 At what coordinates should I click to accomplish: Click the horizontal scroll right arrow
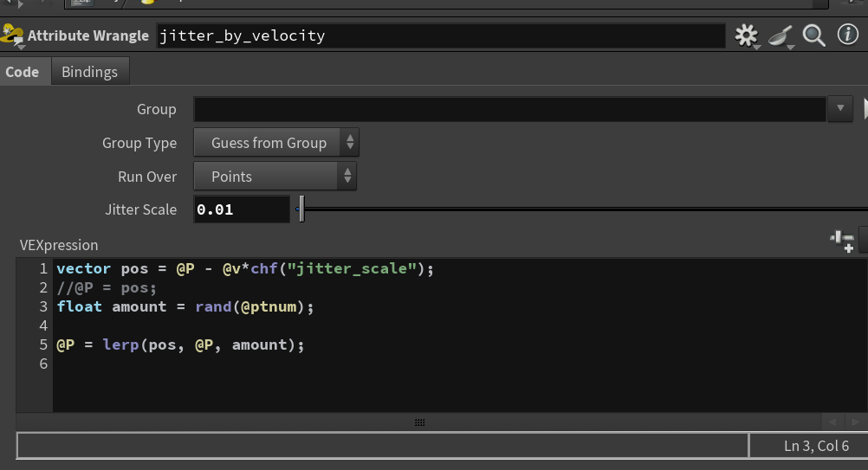pyautogui.click(x=855, y=422)
